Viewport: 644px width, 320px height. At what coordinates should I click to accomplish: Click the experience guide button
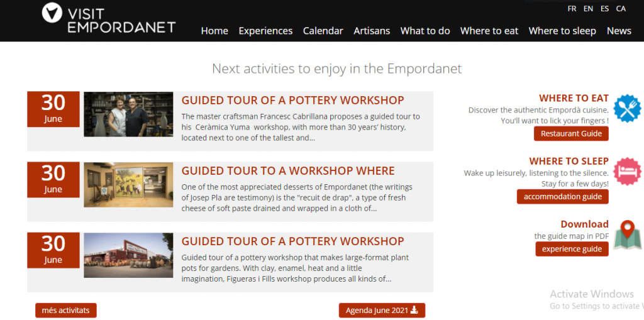click(x=572, y=249)
